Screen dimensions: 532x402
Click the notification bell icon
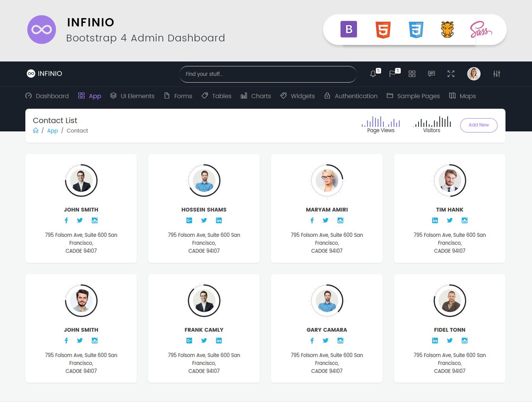pyautogui.click(x=373, y=74)
